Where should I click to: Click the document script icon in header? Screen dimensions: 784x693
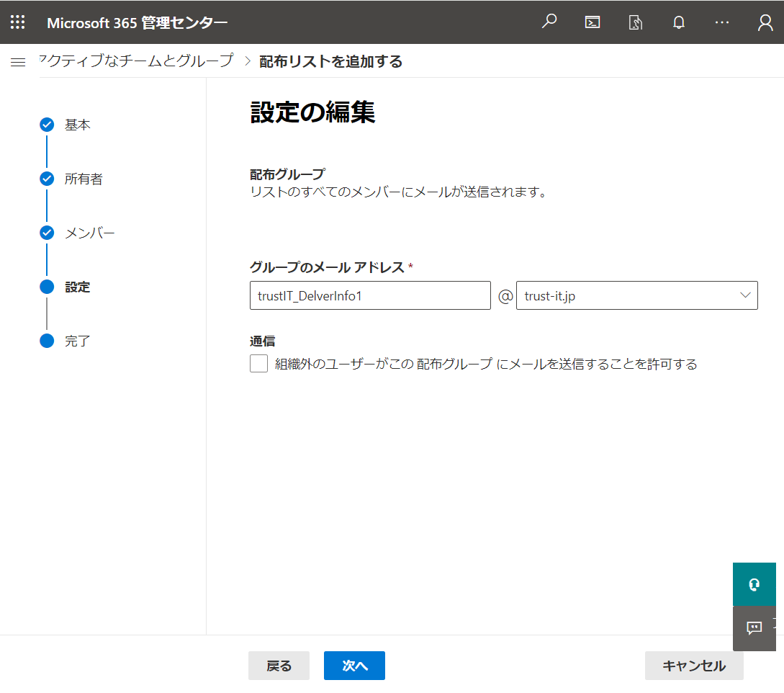636,22
